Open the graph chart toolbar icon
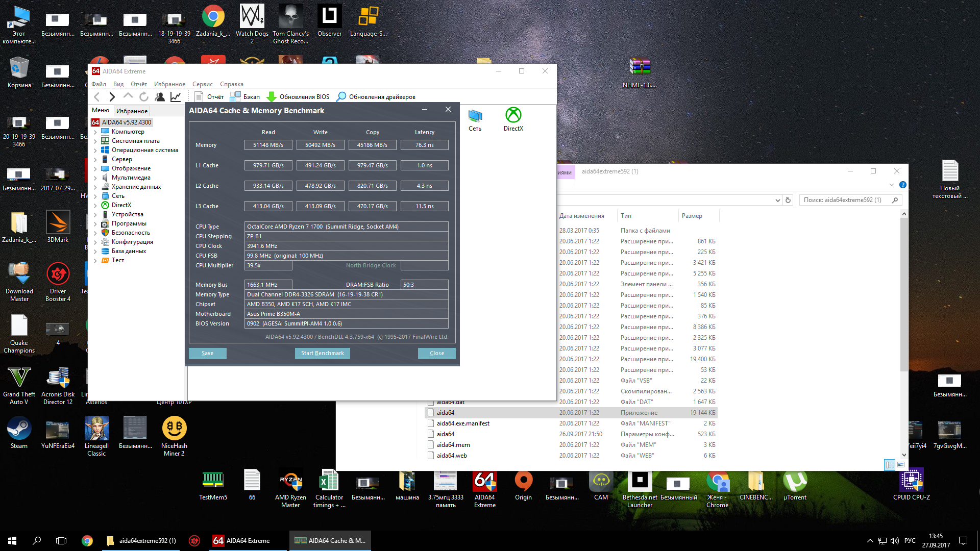 [x=176, y=96]
